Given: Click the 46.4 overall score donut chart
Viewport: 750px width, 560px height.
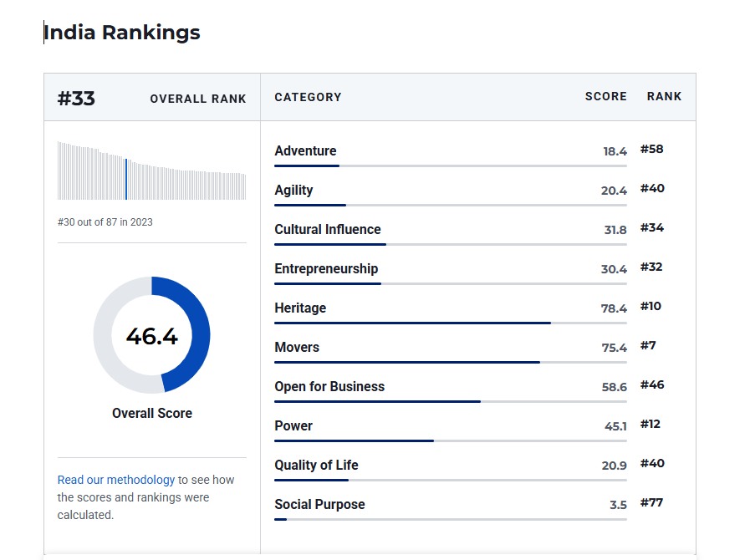Looking at the screenshot, I should tap(151, 335).
